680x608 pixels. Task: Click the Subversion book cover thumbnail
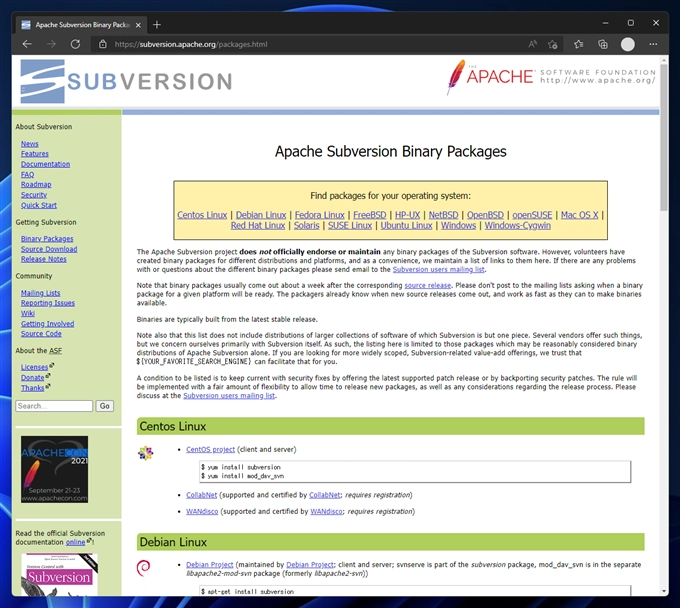tap(59, 575)
